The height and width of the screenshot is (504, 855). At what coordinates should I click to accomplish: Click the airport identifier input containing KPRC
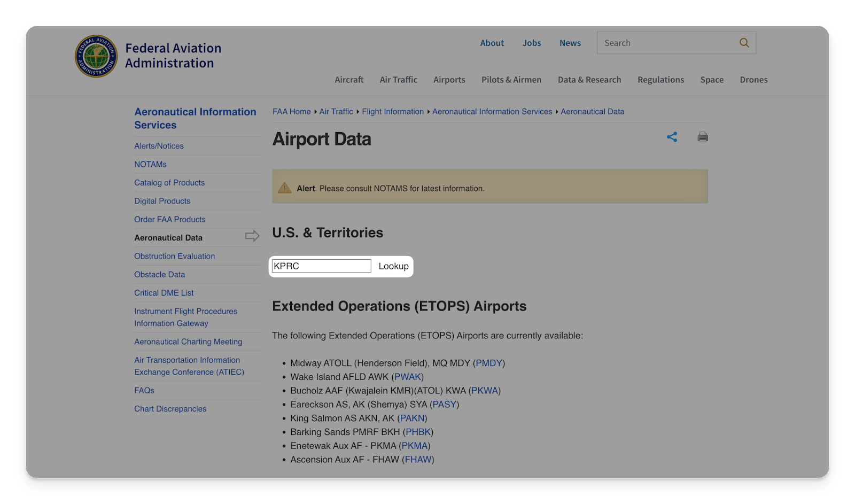tap(322, 266)
